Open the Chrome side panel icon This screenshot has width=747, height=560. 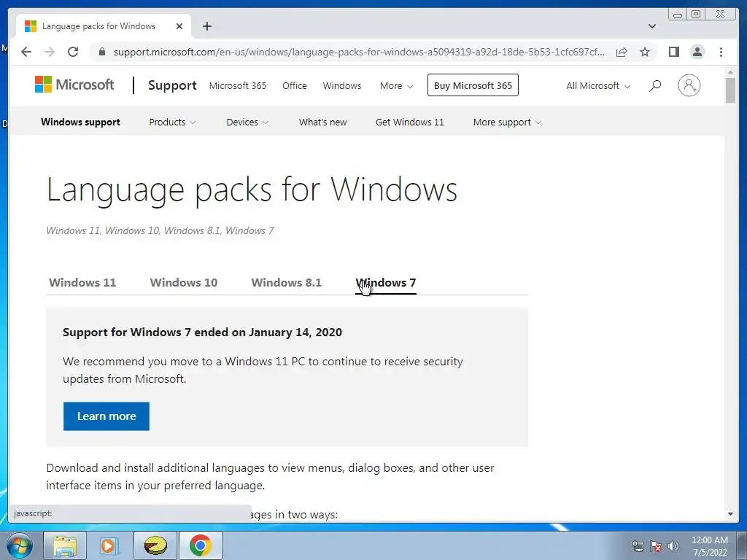coord(673,52)
